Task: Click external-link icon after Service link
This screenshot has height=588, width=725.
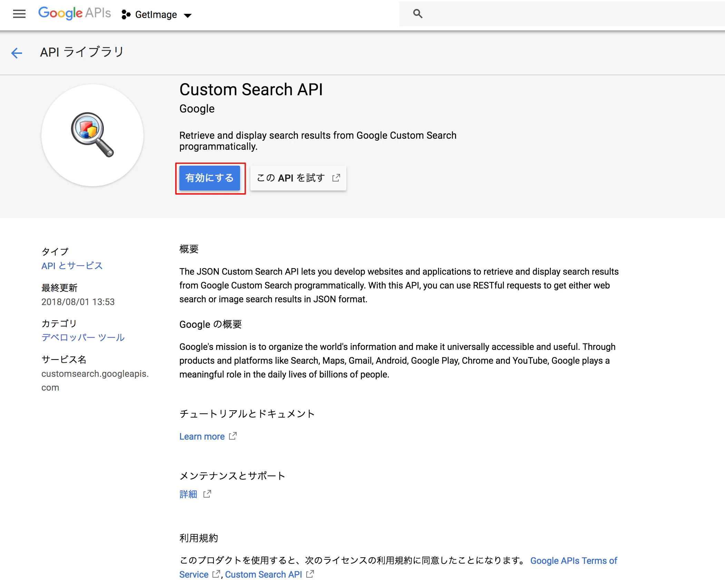Action: click(216, 574)
